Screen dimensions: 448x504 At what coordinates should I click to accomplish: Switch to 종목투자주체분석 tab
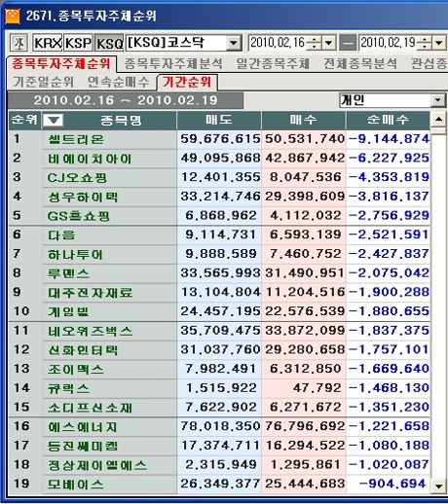[173, 63]
